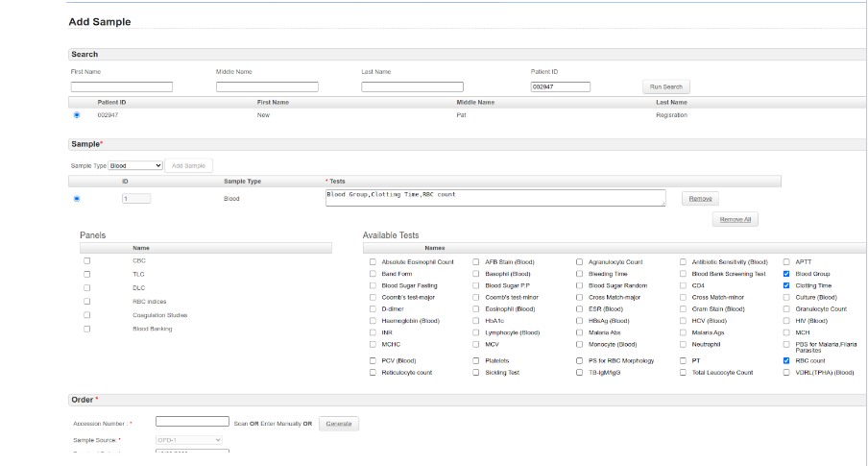This screenshot has height=466, width=868.
Task: Check the MCHC test checkbox
Action: [373, 345]
